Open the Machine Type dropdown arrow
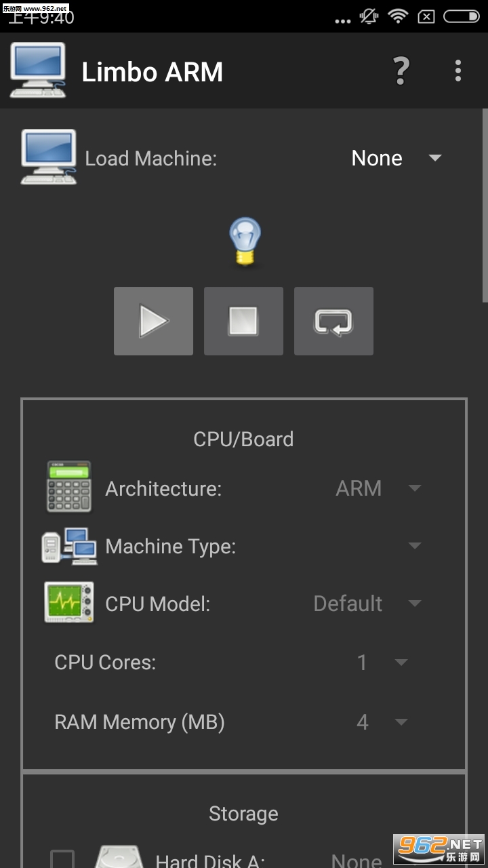This screenshot has width=488, height=868. (x=414, y=546)
